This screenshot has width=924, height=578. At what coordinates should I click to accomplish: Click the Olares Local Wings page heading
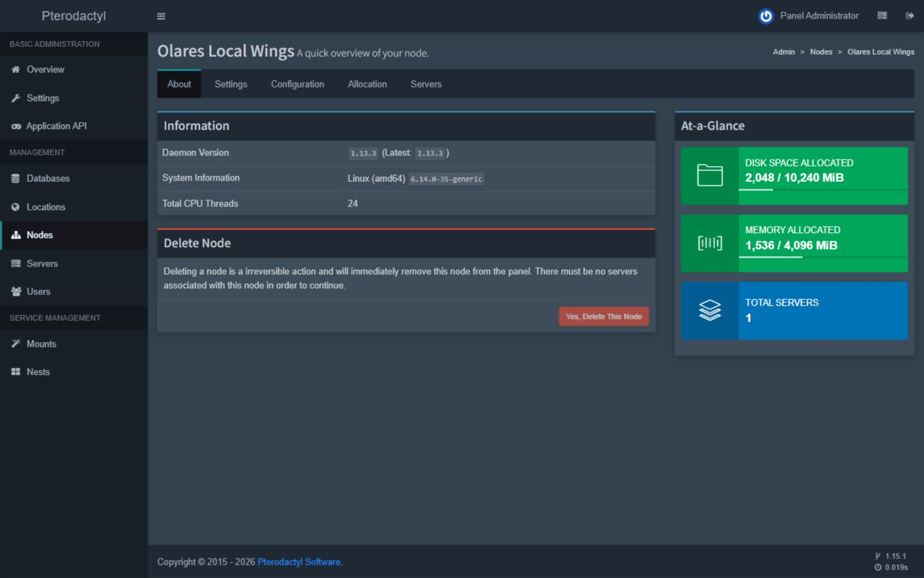[x=226, y=51]
